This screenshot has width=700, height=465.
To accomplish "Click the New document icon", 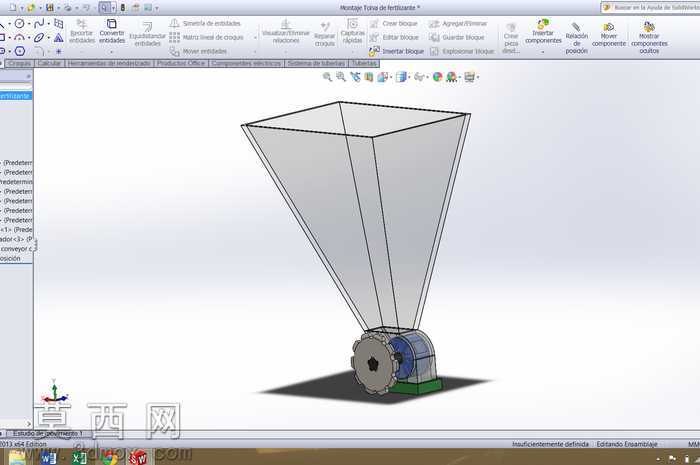I will coord(12,8).
